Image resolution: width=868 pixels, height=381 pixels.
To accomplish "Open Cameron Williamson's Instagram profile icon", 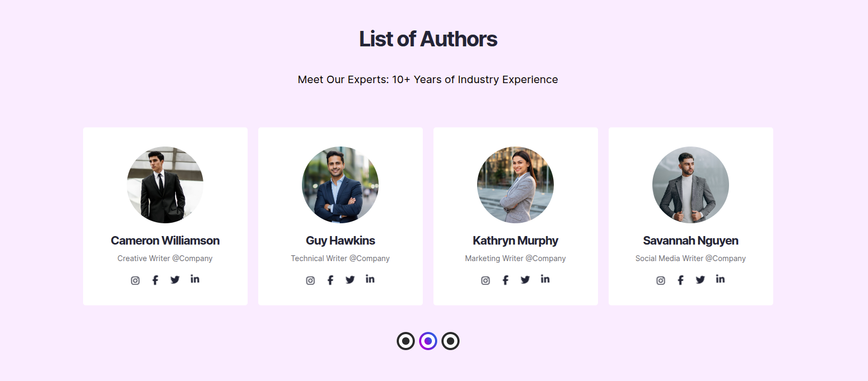I will (x=135, y=280).
